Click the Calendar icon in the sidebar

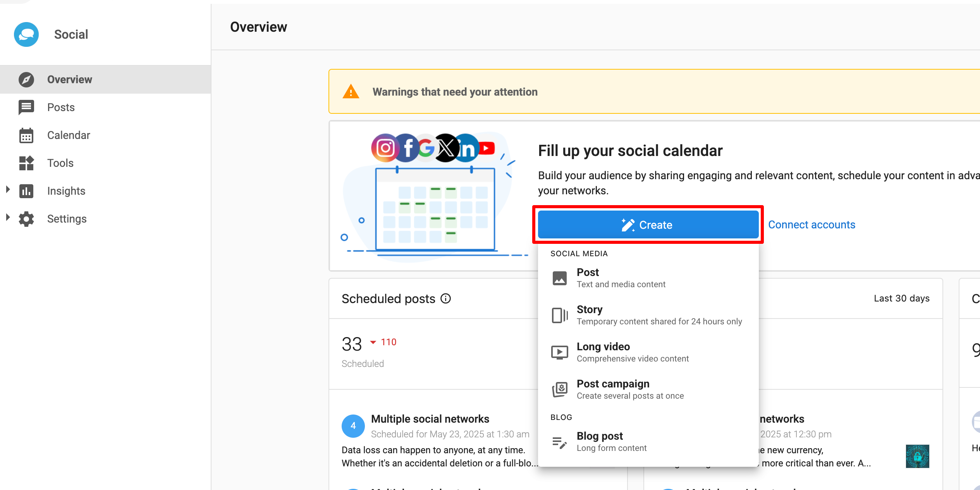tap(26, 135)
